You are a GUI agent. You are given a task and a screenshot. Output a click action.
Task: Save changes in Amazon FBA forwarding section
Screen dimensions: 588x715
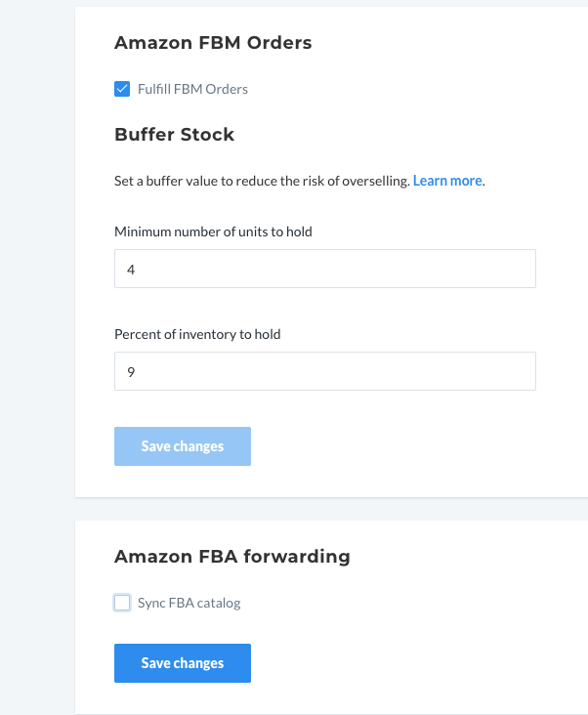click(x=183, y=663)
